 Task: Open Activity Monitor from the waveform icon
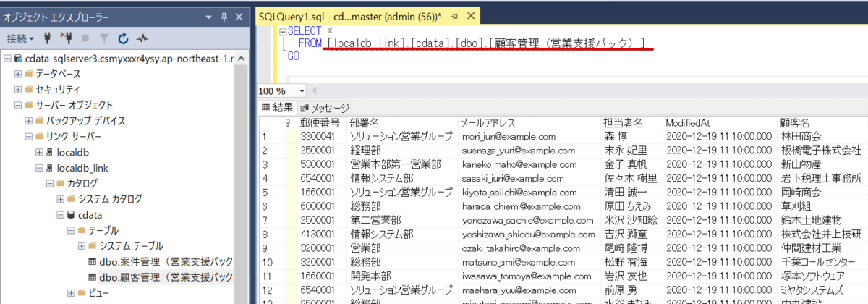142,38
